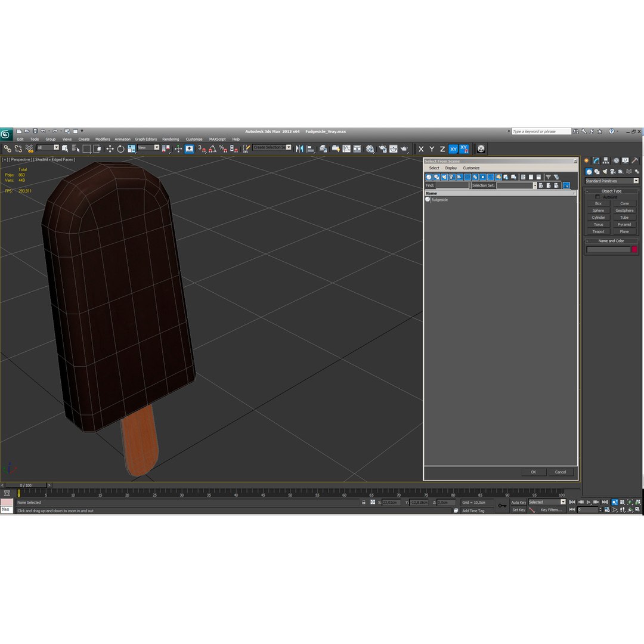Image resolution: width=644 pixels, height=644 pixels.
Task: Click the Set Key button
Action: coord(518,510)
